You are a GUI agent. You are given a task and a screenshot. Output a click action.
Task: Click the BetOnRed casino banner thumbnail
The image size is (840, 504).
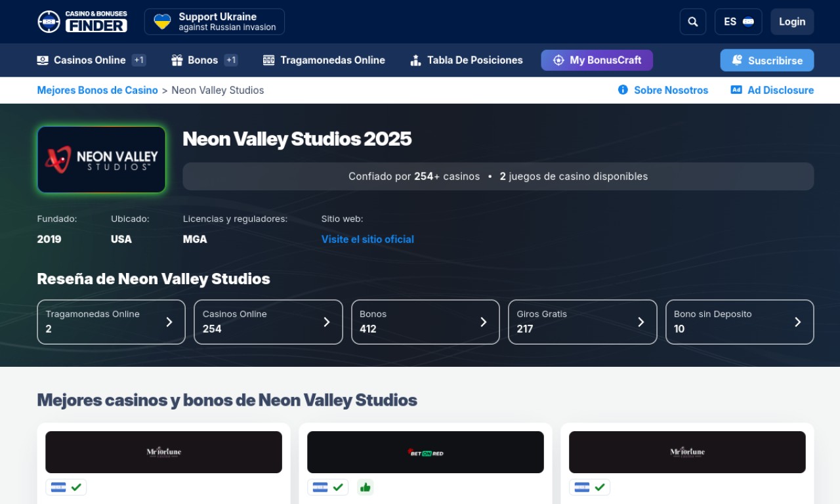(425, 452)
